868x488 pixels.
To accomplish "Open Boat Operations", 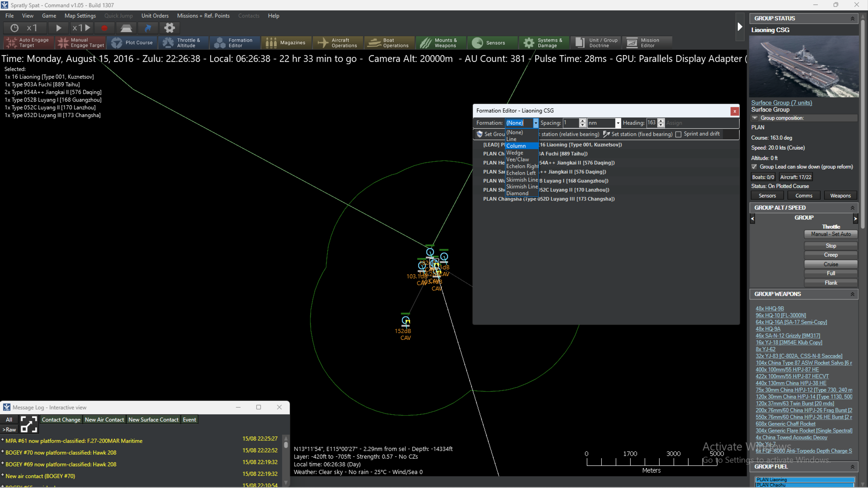I will coord(390,43).
